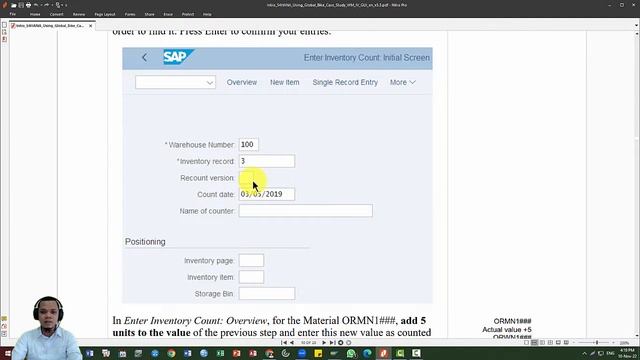
Task: Click the New Item button
Action: point(284,82)
